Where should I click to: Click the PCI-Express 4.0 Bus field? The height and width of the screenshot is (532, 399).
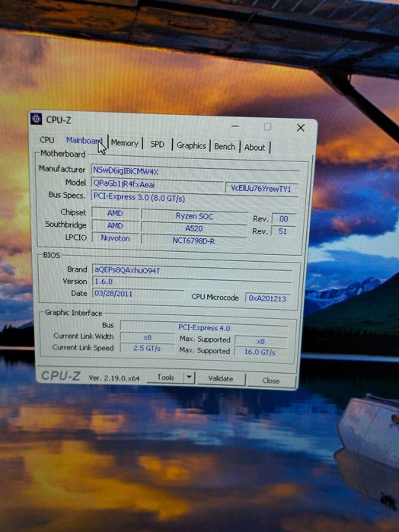point(204,328)
